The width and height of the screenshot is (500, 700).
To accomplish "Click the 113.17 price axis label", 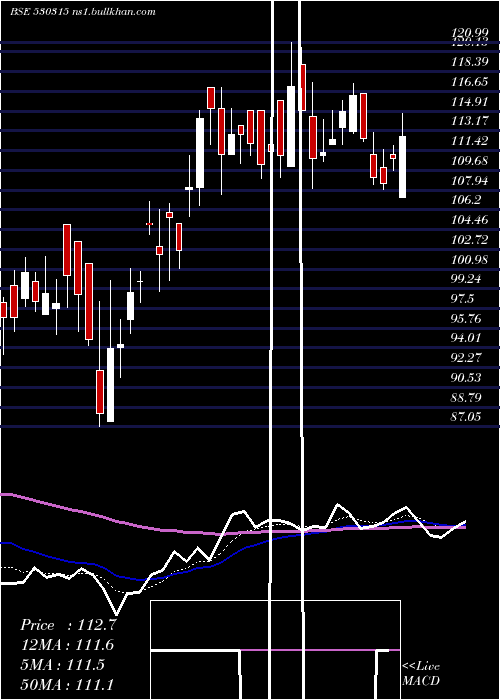I will coord(469,121).
